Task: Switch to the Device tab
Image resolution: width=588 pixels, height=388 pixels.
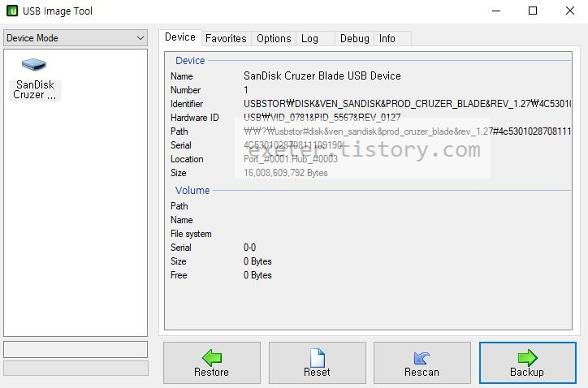Action: [x=180, y=37]
